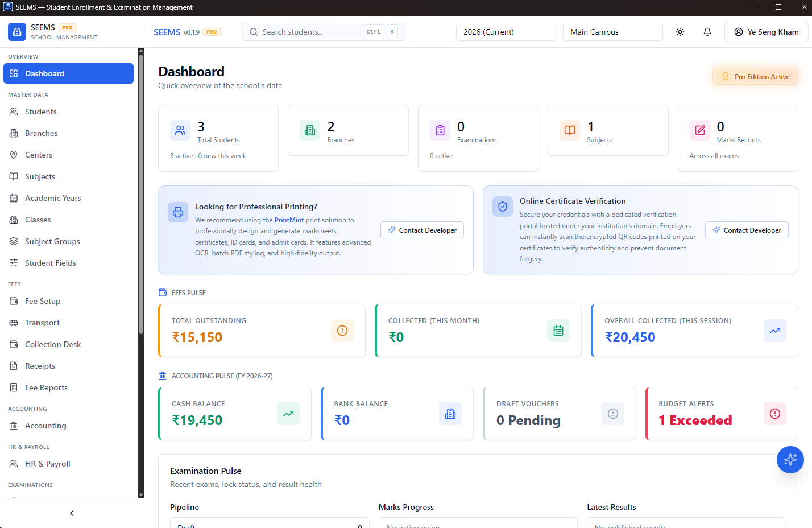
Task: Open the 2026 (Current) session dropdown
Action: point(506,32)
